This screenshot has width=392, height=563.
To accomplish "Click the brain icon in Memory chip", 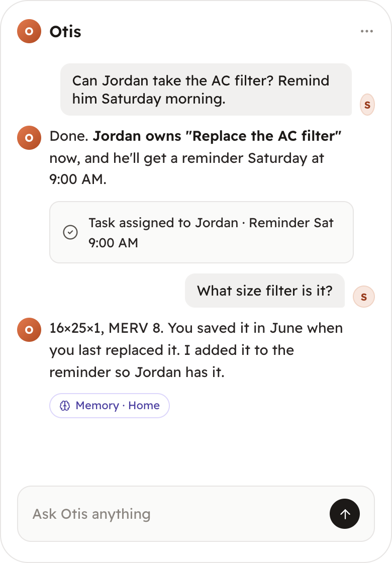I will click(x=65, y=406).
